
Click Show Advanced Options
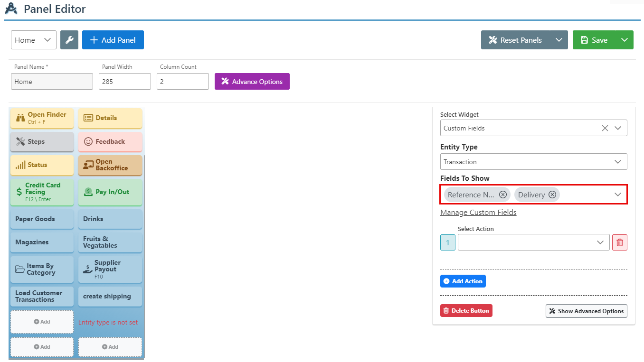[x=586, y=311]
